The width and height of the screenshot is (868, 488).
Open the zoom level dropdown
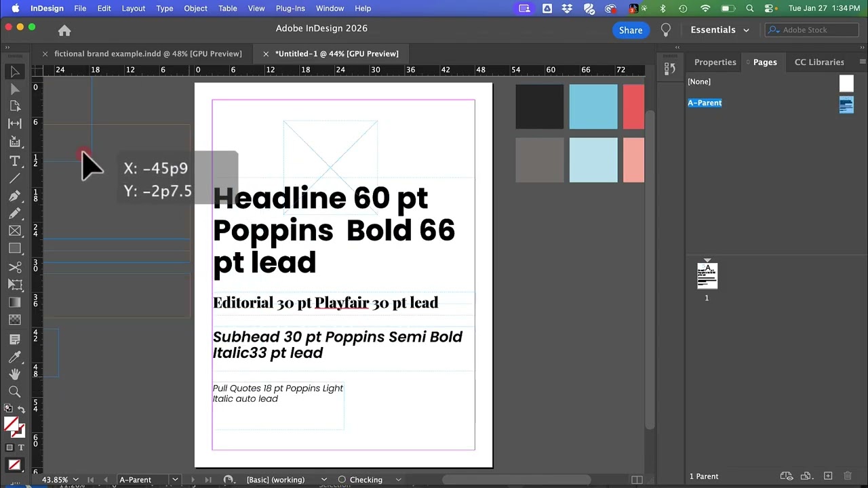pyautogui.click(x=77, y=480)
